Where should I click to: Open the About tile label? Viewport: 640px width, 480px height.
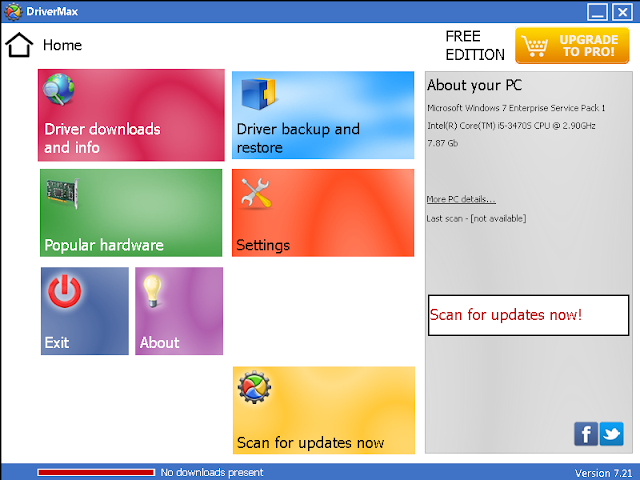[x=160, y=342]
